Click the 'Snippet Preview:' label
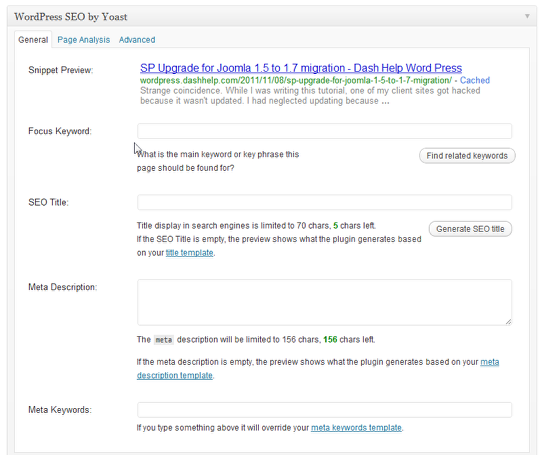 click(61, 70)
